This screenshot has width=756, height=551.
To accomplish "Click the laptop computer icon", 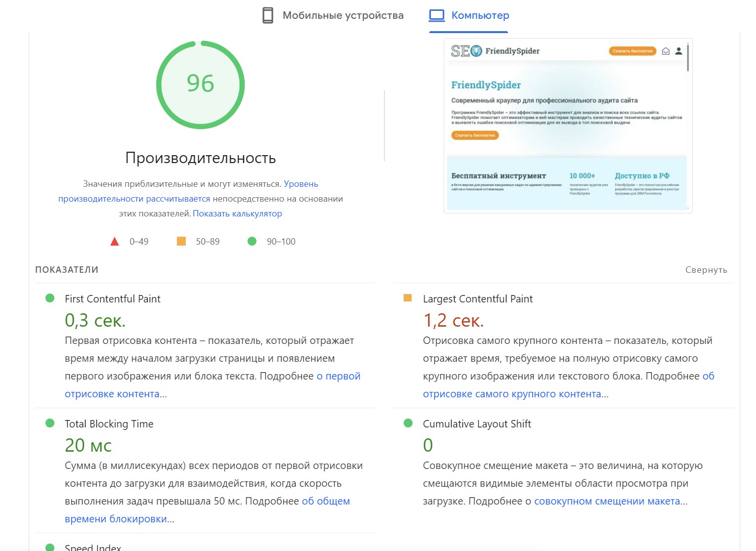I will click(x=437, y=15).
